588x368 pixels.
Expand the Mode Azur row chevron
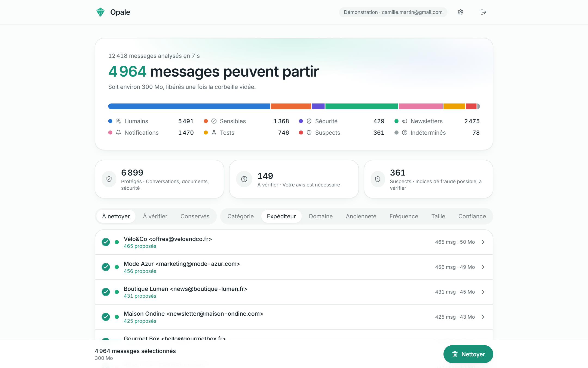coord(483,267)
